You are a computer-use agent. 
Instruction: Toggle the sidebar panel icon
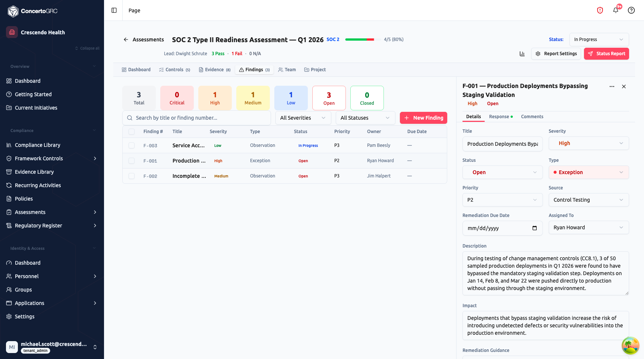114,10
